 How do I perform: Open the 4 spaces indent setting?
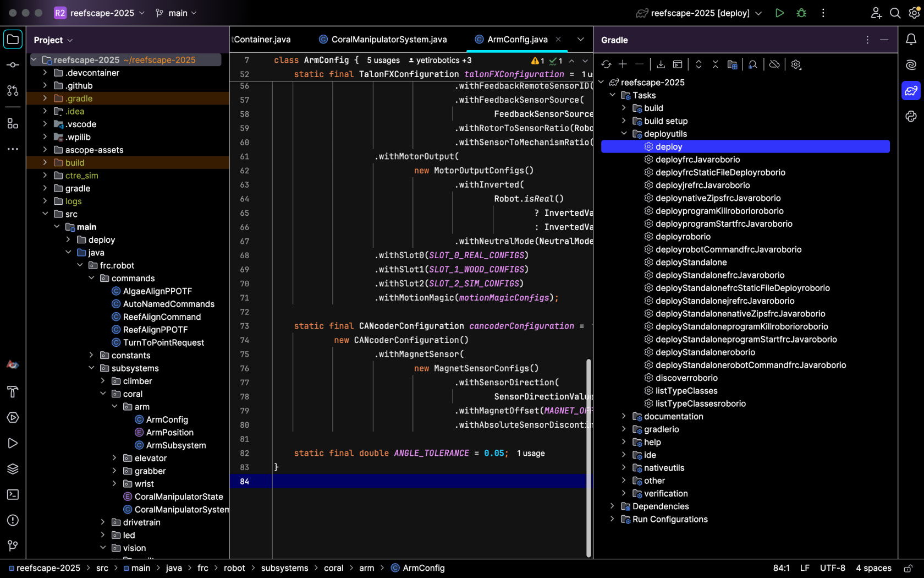click(x=873, y=568)
